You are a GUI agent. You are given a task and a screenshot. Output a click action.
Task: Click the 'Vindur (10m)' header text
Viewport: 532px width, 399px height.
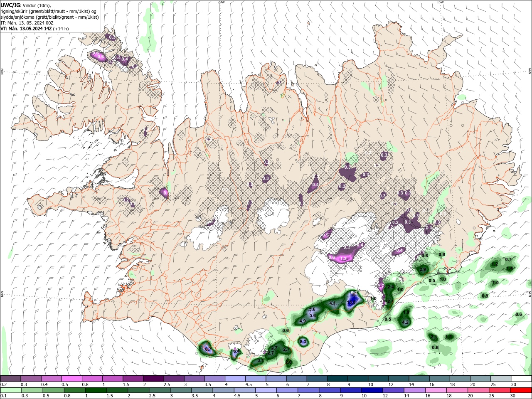36,5
